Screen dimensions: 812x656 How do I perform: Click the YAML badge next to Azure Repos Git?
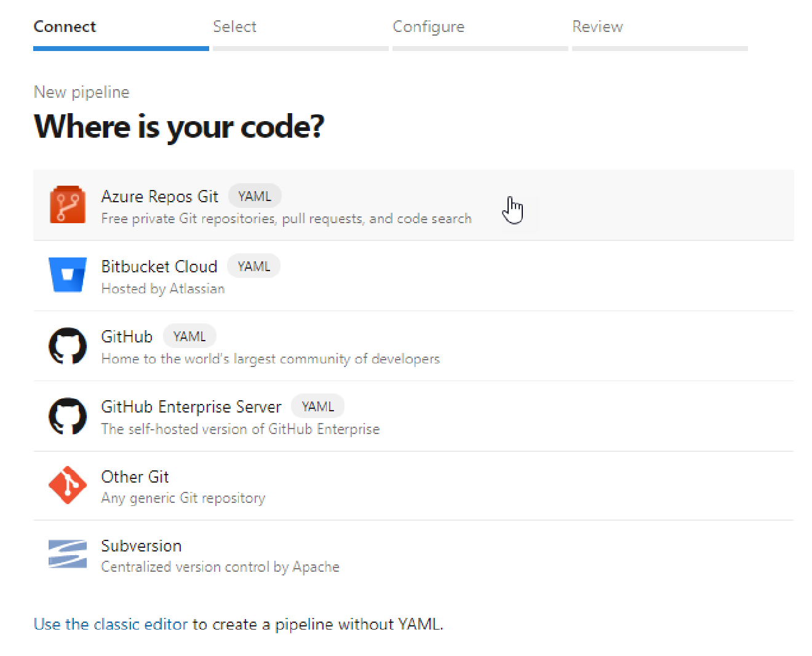click(255, 196)
